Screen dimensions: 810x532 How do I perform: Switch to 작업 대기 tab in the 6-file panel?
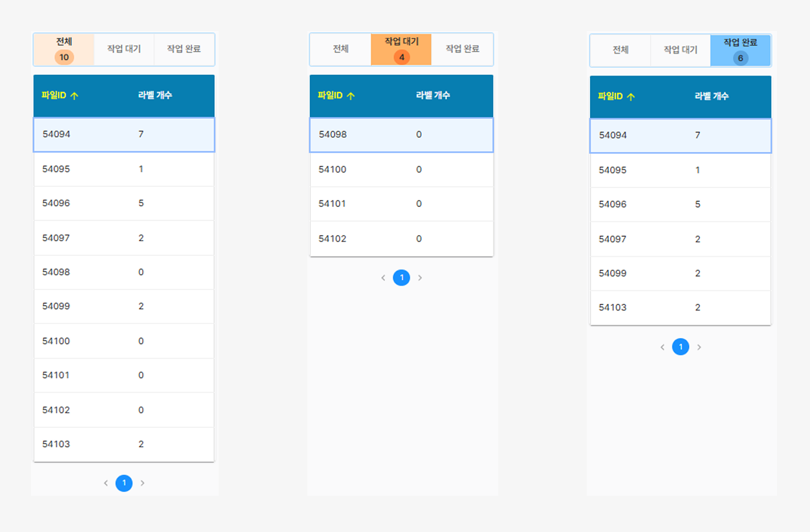pos(681,50)
